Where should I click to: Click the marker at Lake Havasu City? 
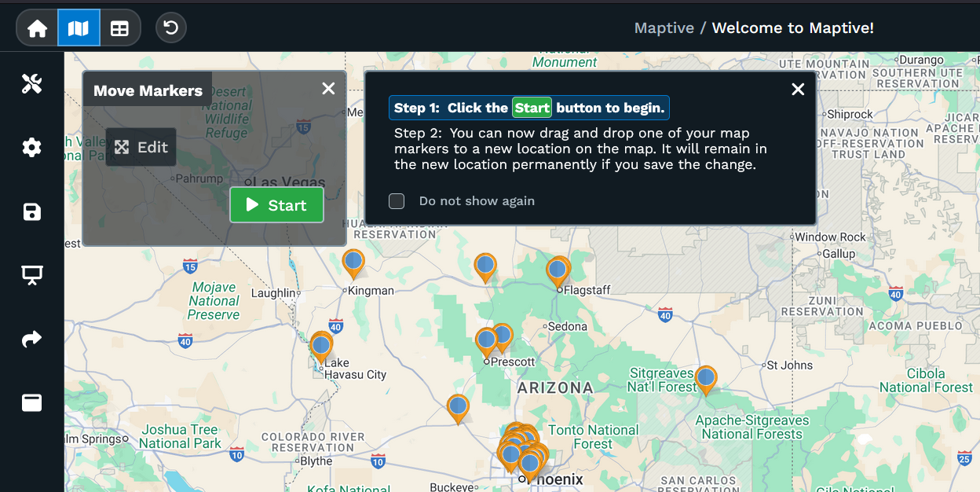coord(321,347)
